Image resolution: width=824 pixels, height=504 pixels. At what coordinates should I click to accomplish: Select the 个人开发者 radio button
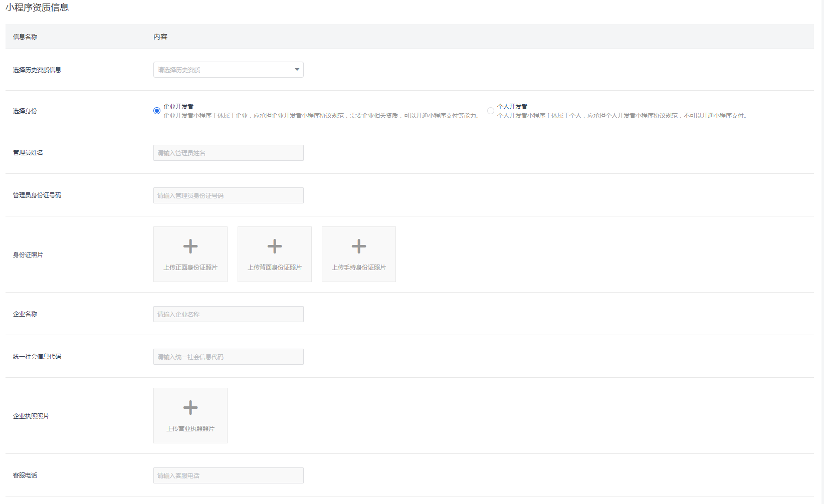(x=490, y=111)
